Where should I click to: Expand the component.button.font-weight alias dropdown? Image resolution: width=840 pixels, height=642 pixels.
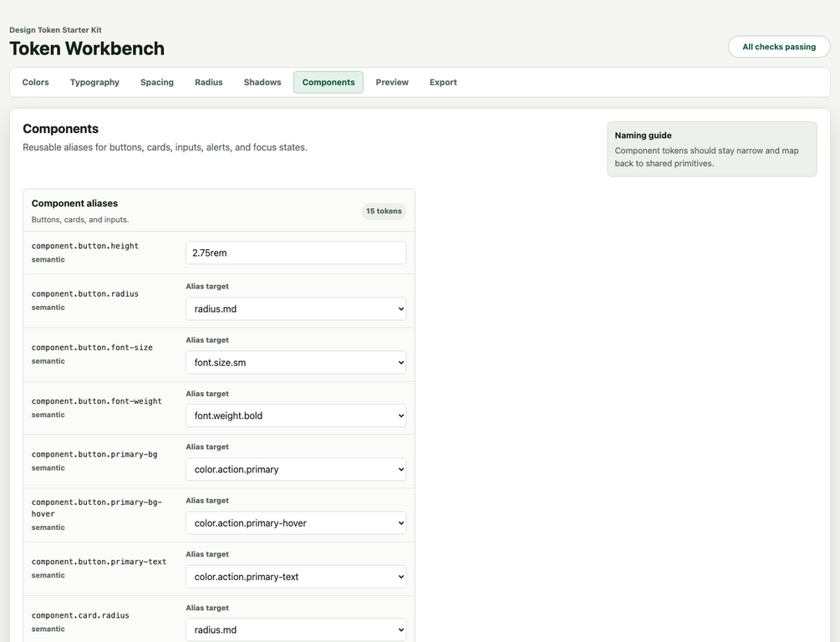(296, 415)
